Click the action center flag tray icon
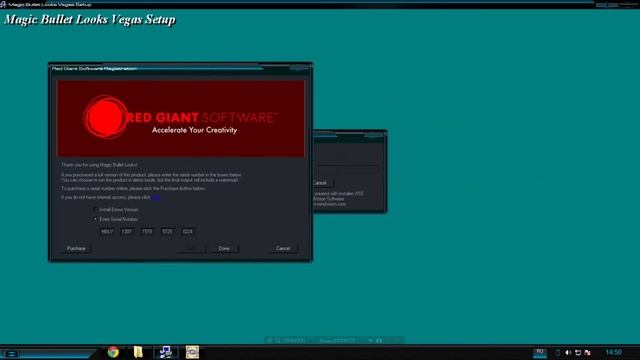Screen dimensions: 640x360 (588, 352)
